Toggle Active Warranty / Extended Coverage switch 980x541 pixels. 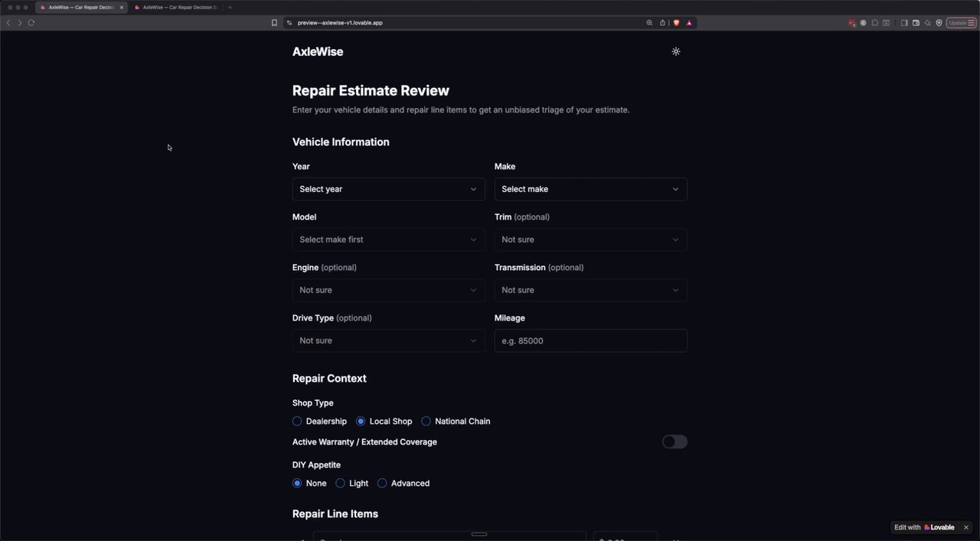click(x=675, y=442)
